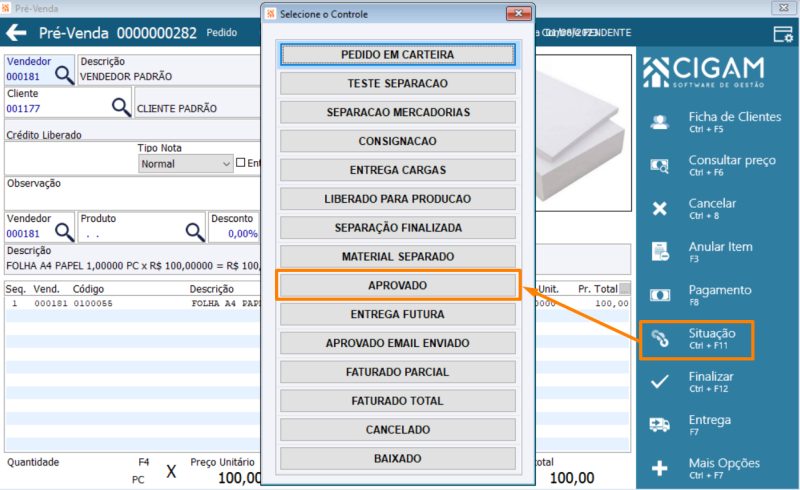
Task: Select APROVADO EMAIL ENVIADO
Action: (x=397, y=343)
